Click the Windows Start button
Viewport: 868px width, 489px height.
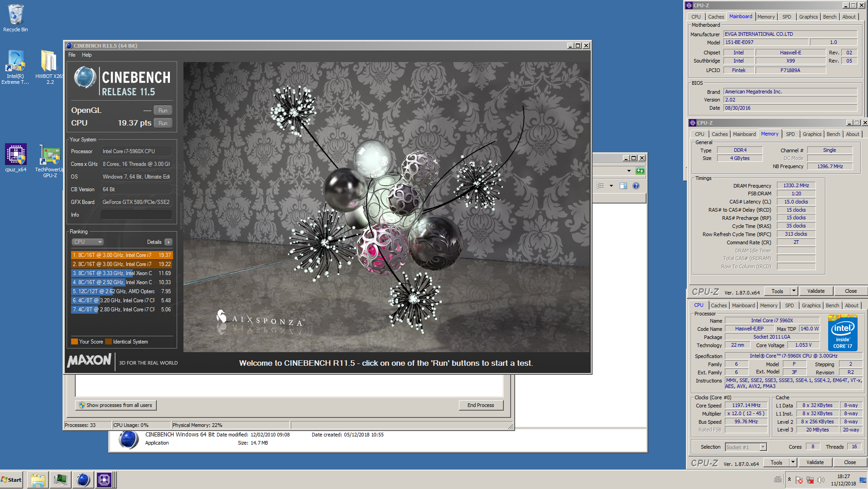click(x=12, y=479)
